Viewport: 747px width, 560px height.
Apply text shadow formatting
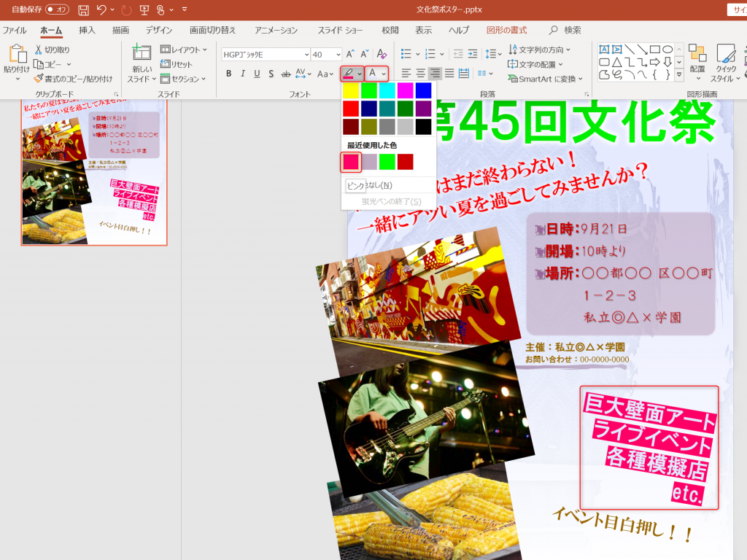tap(271, 73)
